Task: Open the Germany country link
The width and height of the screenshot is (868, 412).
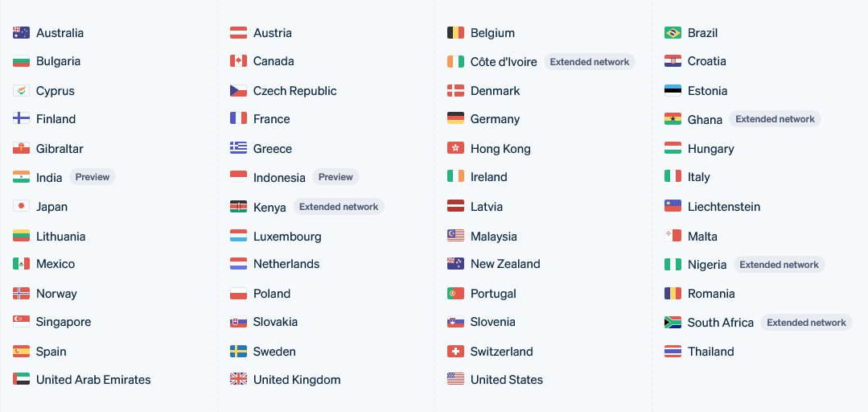Action: coord(495,119)
